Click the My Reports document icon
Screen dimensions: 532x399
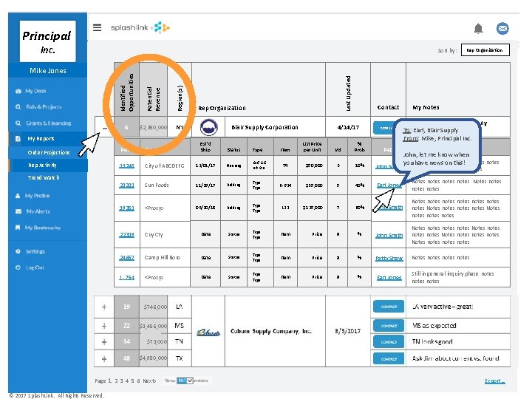[x=18, y=138]
